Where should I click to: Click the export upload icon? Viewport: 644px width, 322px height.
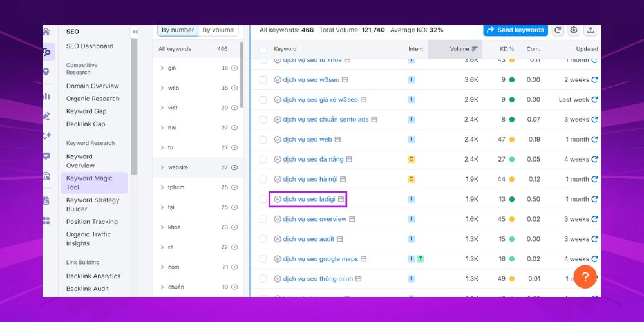point(591,30)
